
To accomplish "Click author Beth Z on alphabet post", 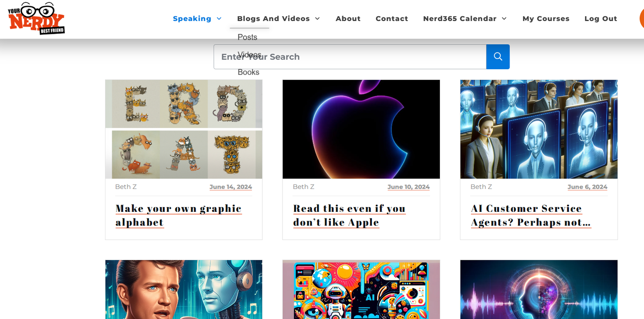I will (126, 187).
